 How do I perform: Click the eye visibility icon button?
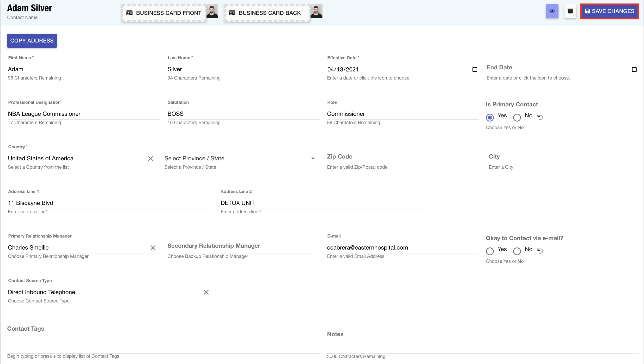point(552,11)
